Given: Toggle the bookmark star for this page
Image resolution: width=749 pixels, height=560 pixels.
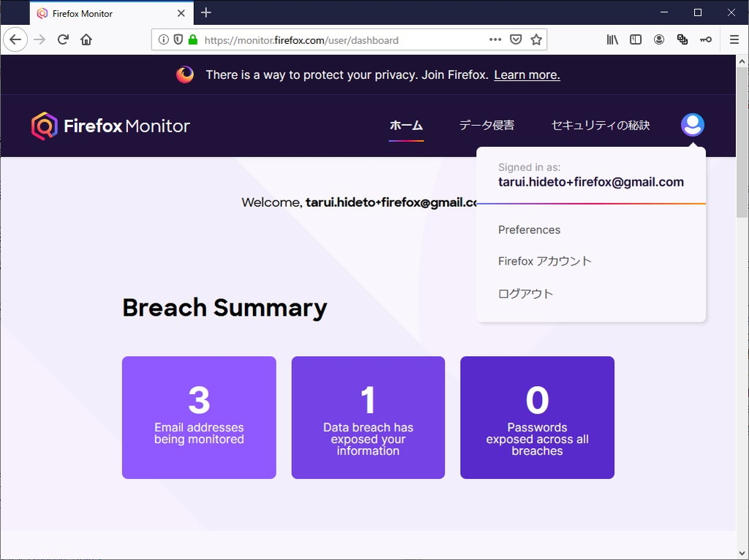Looking at the screenshot, I should point(537,39).
